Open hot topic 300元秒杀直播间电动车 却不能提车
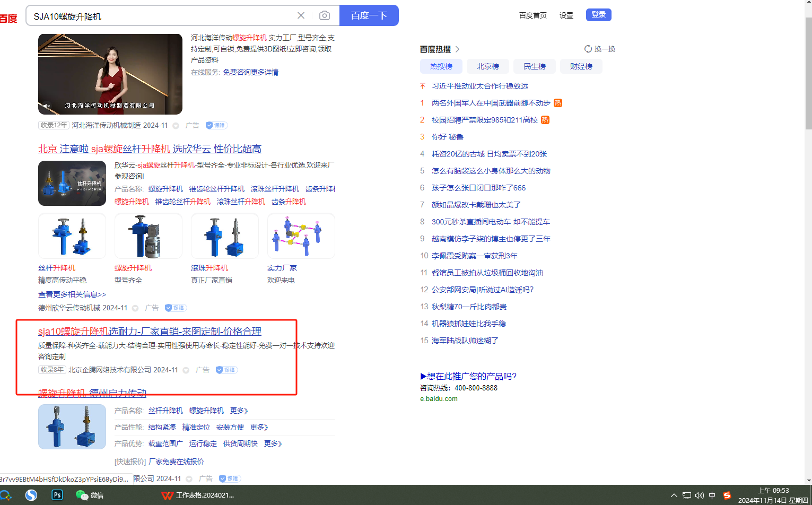The image size is (812, 505). click(491, 222)
